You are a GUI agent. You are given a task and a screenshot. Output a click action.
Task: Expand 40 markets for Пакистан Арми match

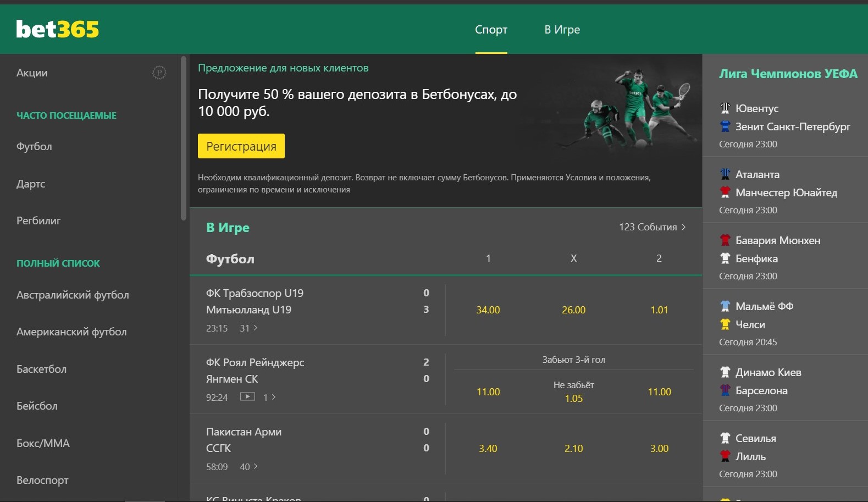248,467
